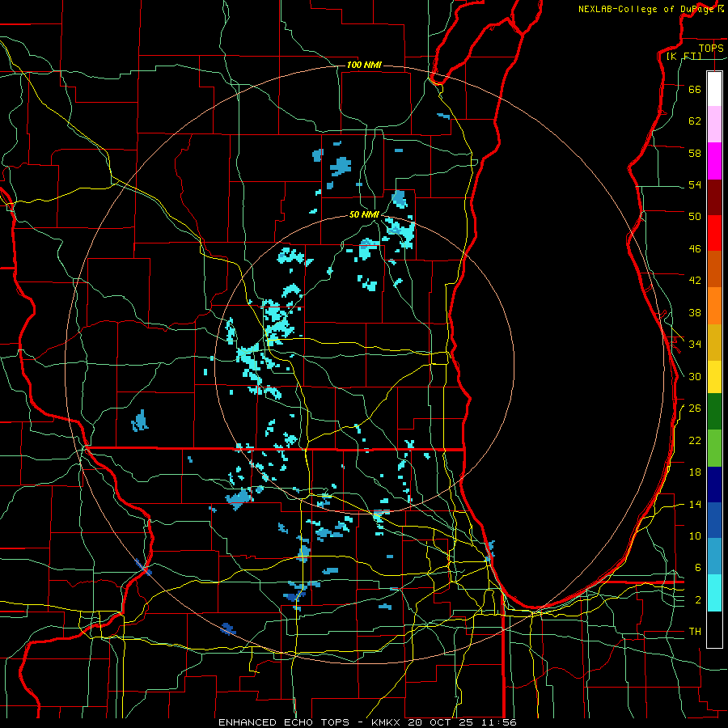Click the '62' legend label
The width and height of the screenshot is (728, 728).
(x=695, y=121)
